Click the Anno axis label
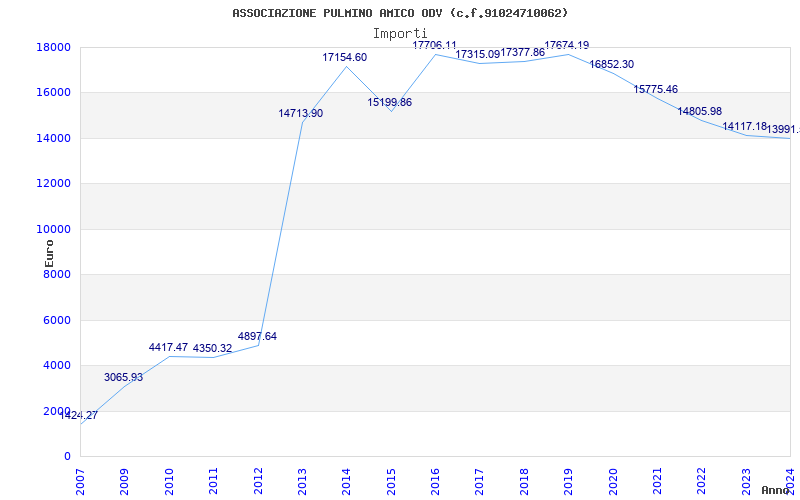Screen dimensions: 800x500 click(775, 490)
